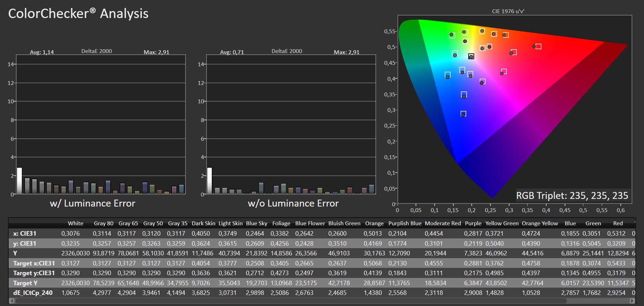Screen dimensions: 644x306
Task: Click the white bar in the w/o Luminance Error chart
Action: (209, 181)
